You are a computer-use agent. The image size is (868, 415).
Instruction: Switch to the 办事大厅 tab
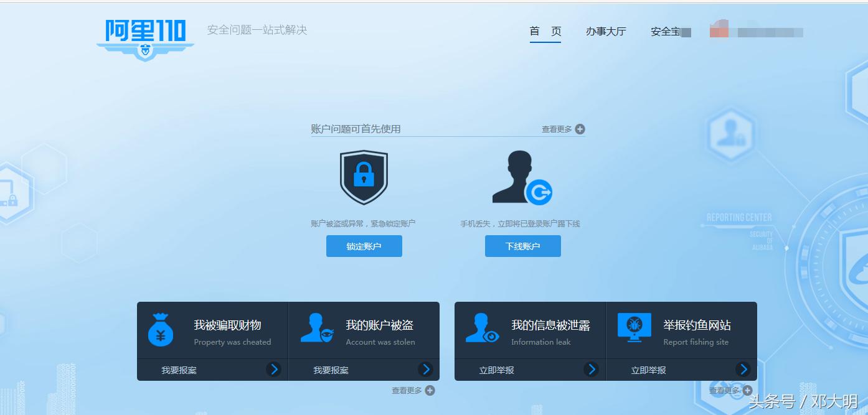606,31
